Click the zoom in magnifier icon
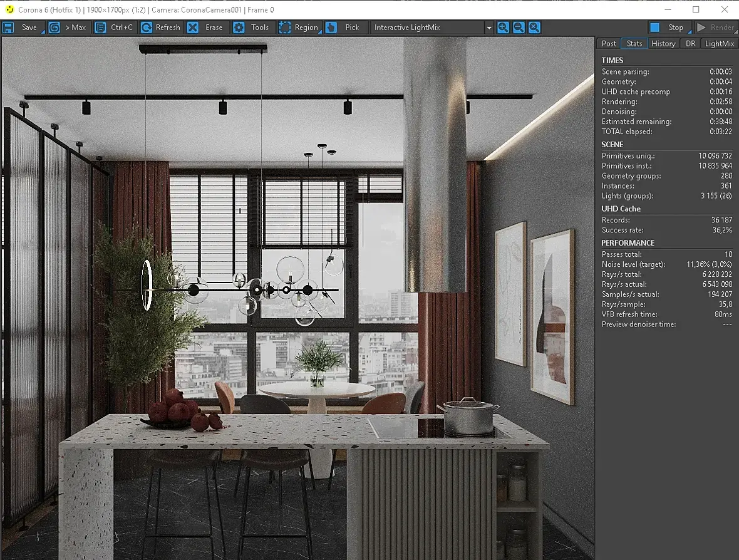Image resolution: width=739 pixels, height=560 pixels. 504,28
